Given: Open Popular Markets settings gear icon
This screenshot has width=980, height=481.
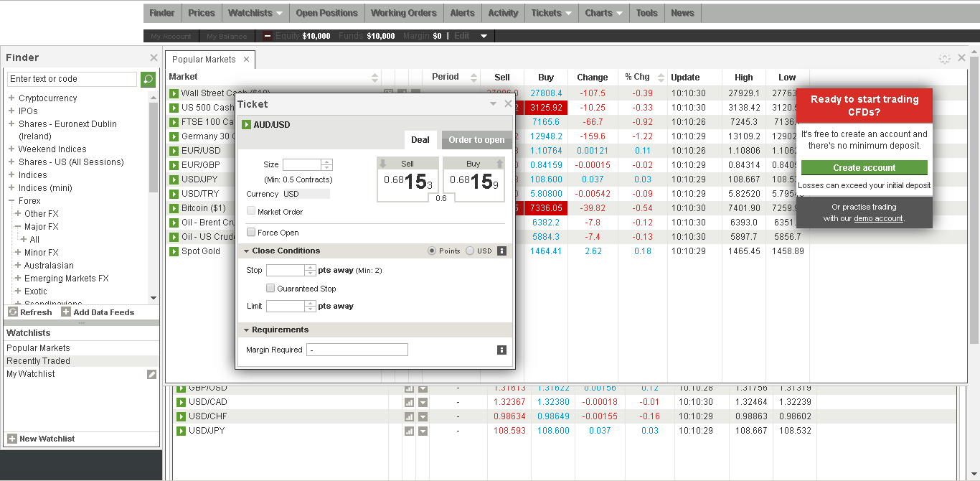Looking at the screenshot, I should pos(944,59).
